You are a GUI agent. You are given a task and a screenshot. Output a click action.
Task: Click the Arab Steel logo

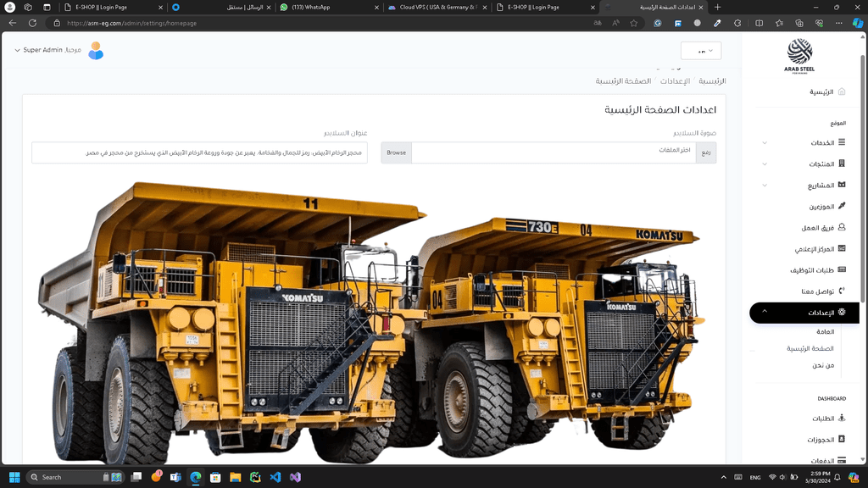pos(799,56)
